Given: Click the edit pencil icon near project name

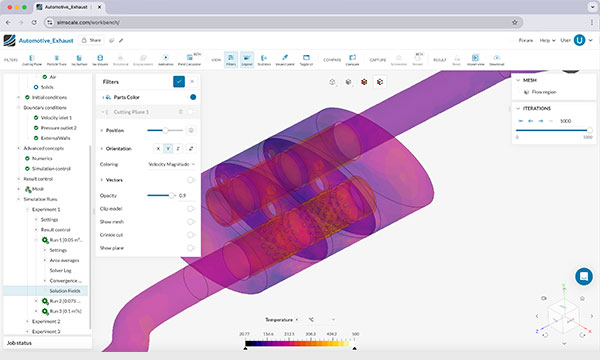Looking at the screenshot, I should click(121, 40).
